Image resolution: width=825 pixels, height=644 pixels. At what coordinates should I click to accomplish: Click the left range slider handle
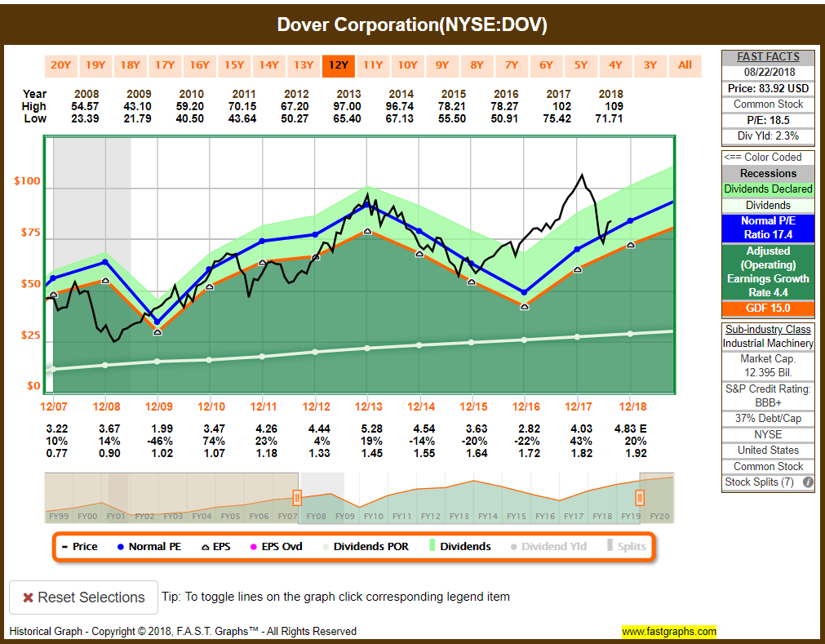pos(297,497)
